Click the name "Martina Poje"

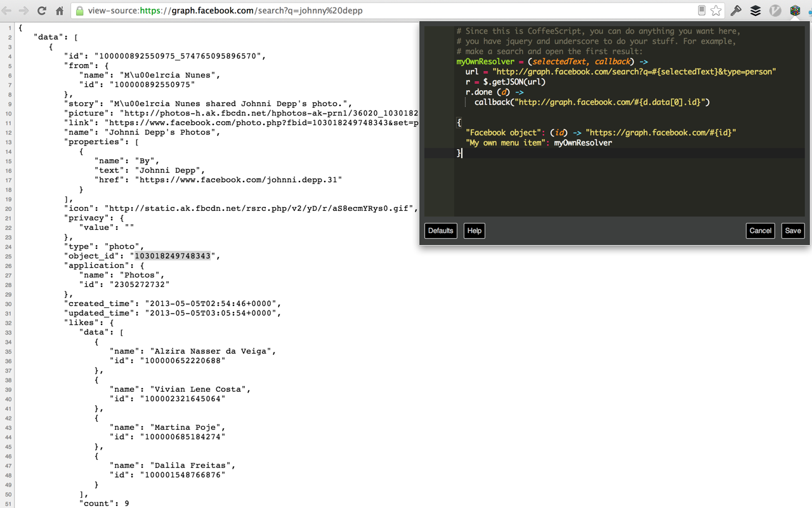[185, 427]
